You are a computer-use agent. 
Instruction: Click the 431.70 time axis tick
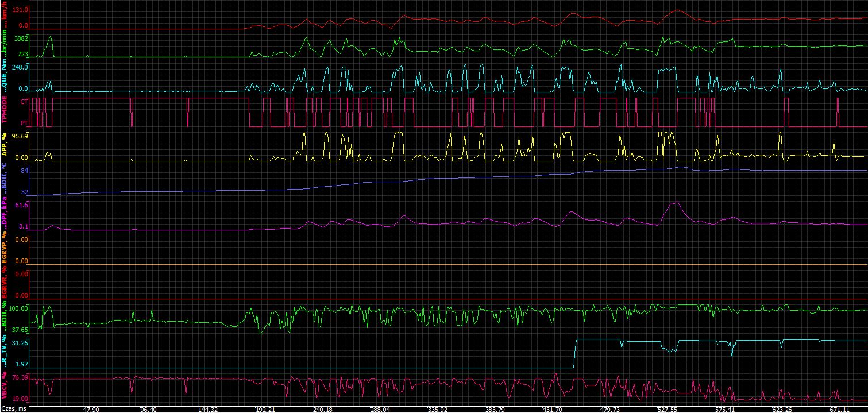[x=552, y=410]
